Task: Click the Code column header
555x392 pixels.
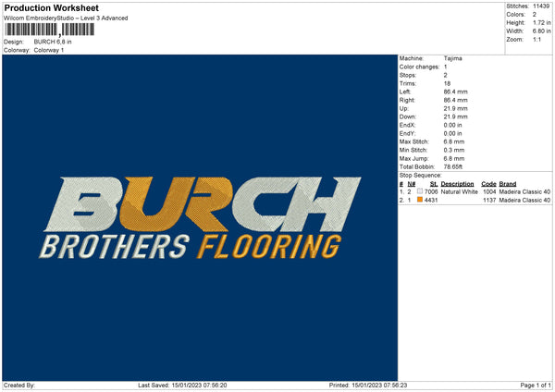Action: click(x=488, y=184)
